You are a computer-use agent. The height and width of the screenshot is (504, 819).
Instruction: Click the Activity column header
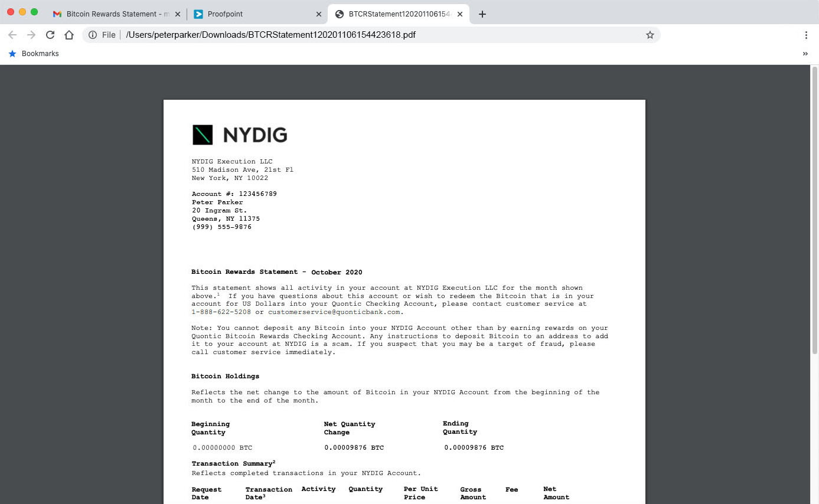[x=318, y=489]
